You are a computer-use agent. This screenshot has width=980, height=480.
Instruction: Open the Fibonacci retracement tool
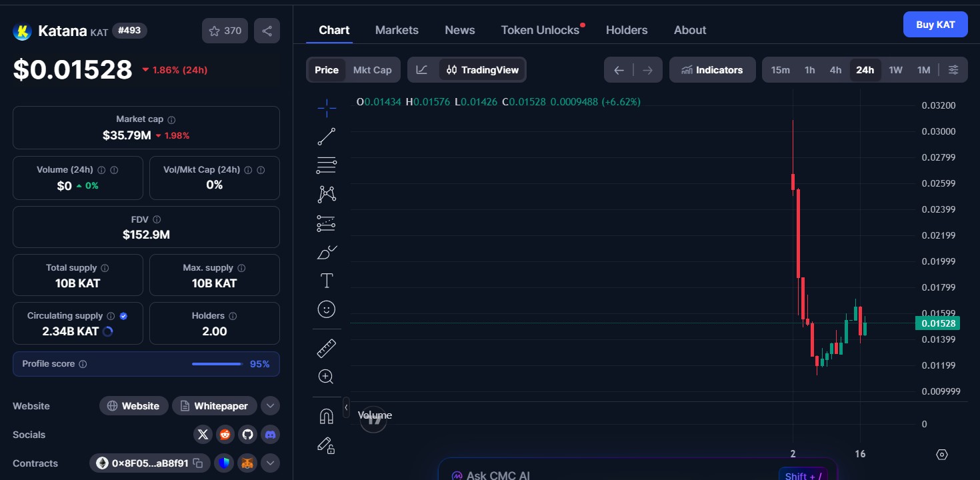point(326,165)
